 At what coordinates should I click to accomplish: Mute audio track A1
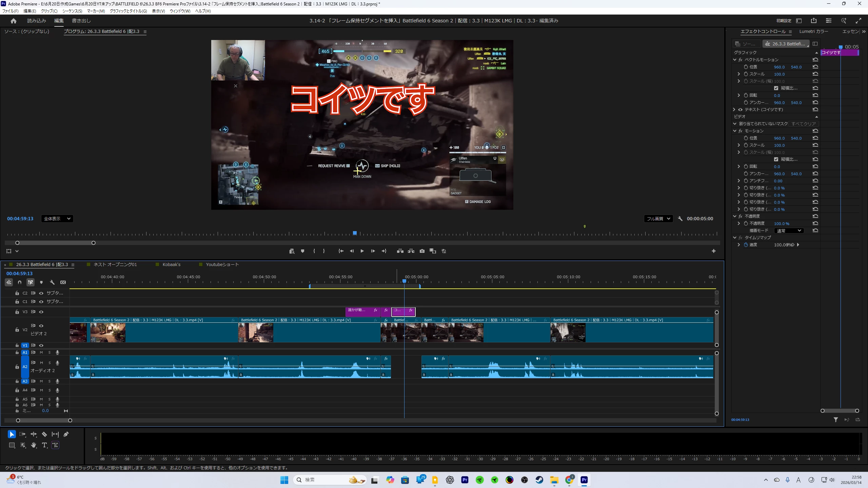pyautogui.click(x=41, y=352)
